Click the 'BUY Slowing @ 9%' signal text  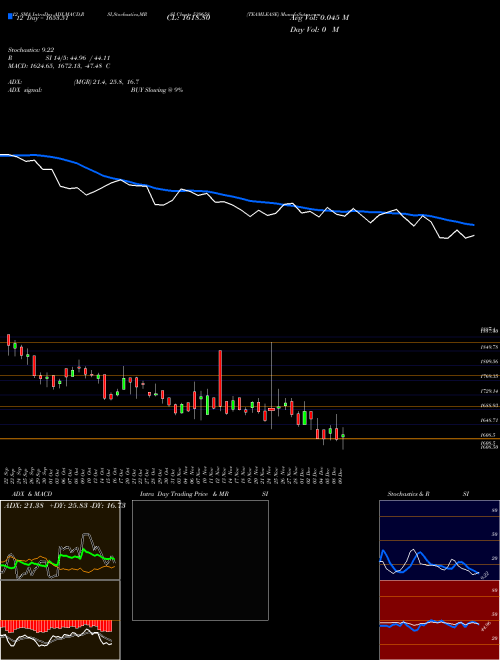pos(157,90)
